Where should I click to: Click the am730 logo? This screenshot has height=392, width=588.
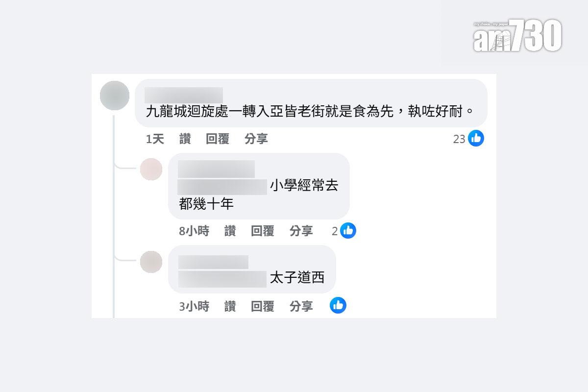[517, 36]
